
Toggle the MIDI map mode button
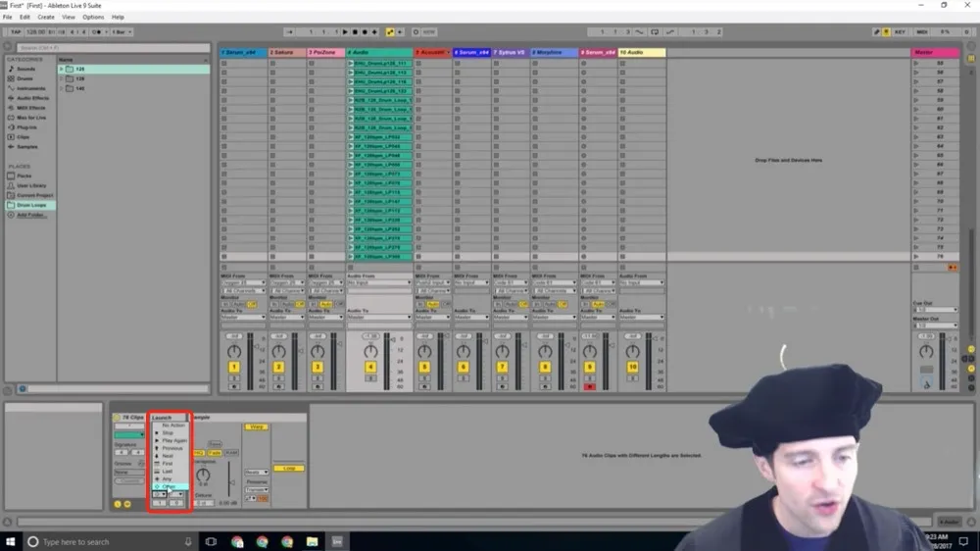[x=922, y=32]
